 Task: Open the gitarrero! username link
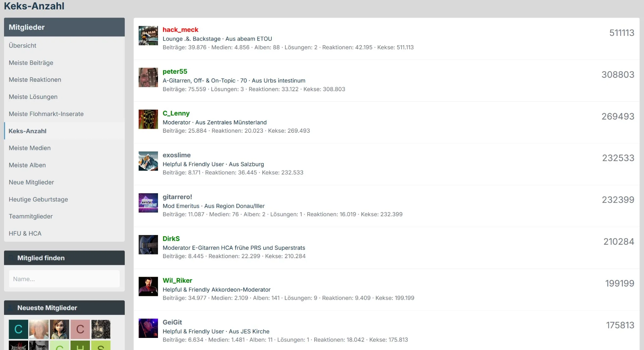pyautogui.click(x=177, y=197)
